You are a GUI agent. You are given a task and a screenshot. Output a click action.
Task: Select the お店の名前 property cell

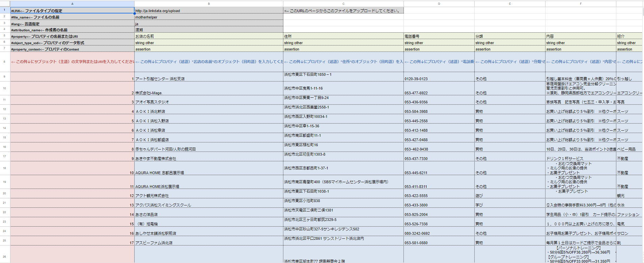pos(209,36)
